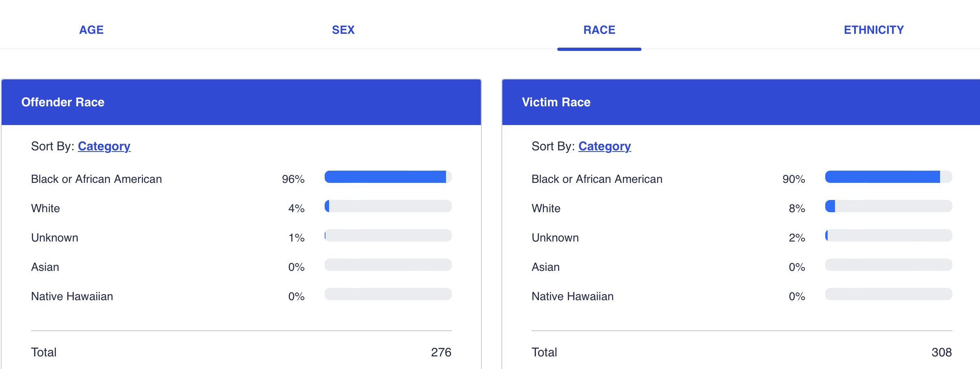This screenshot has height=369, width=980.
Task: Go to the ETHNICITY tab
Action: (x=874, y=30)
